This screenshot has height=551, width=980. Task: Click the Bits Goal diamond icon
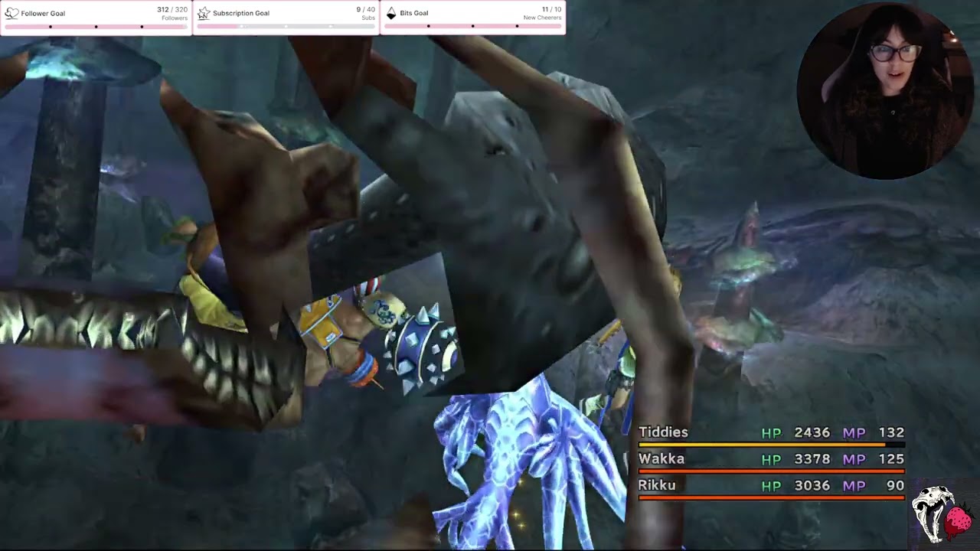[x=391, y=13]
